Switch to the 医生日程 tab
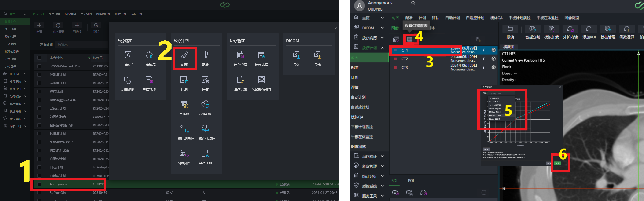Viewport: 644px width, 201px height. point(54,14)
